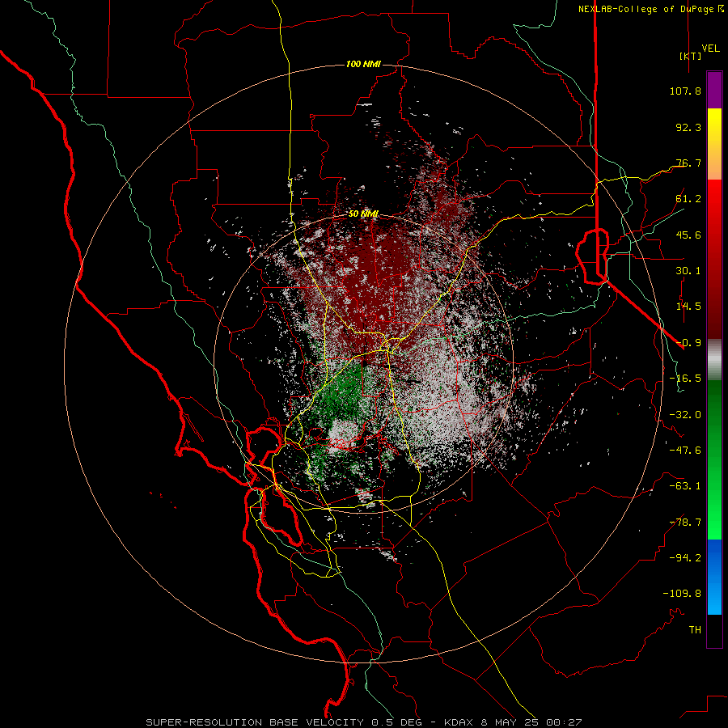Click the -47.6 value on velocity scale
Image resolution: width=728 pixels, height=728 pixels.
pyautogui.click(x=685, y=451)
